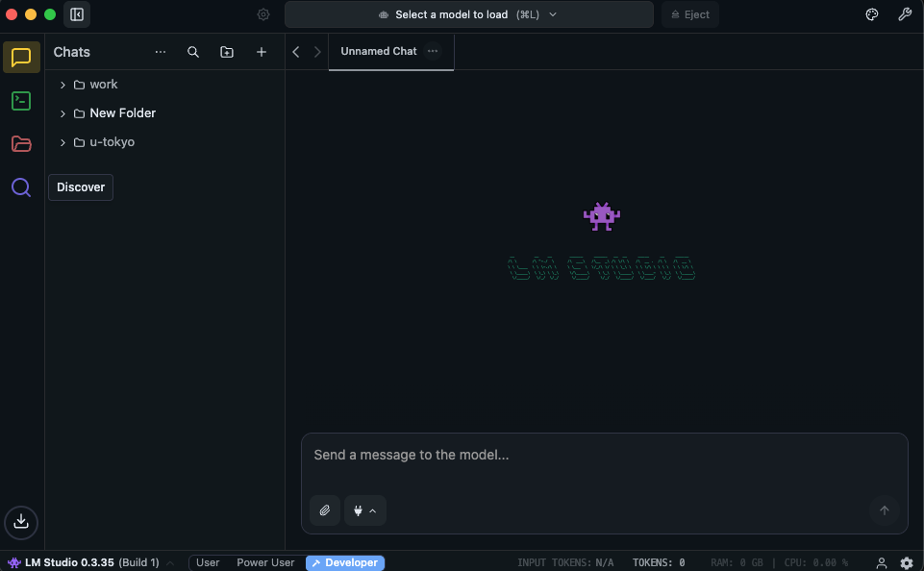Viewport: 924px width, 571px height.
Task: Click RAM: 0 GB status text
Action: click(737, 562)
